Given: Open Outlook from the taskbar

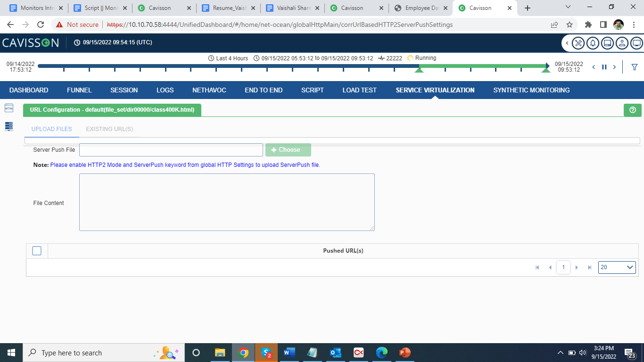Looking at the screenshot, I should 335,353.
